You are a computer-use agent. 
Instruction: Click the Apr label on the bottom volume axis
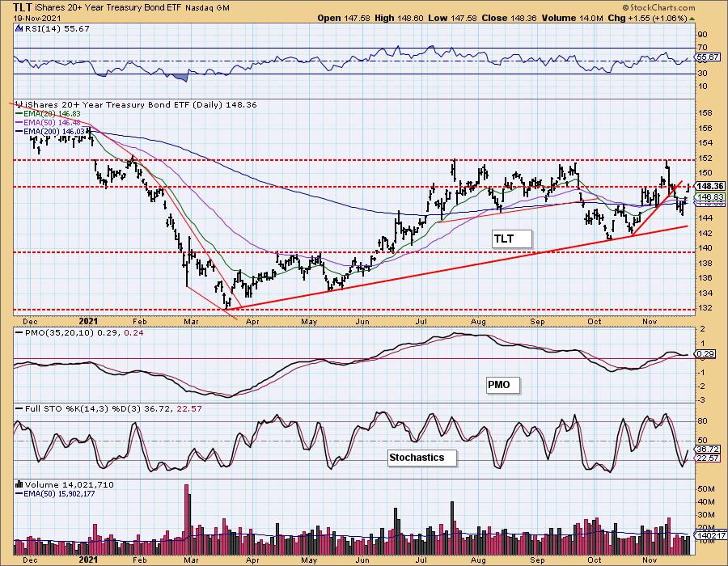point(252,560)
